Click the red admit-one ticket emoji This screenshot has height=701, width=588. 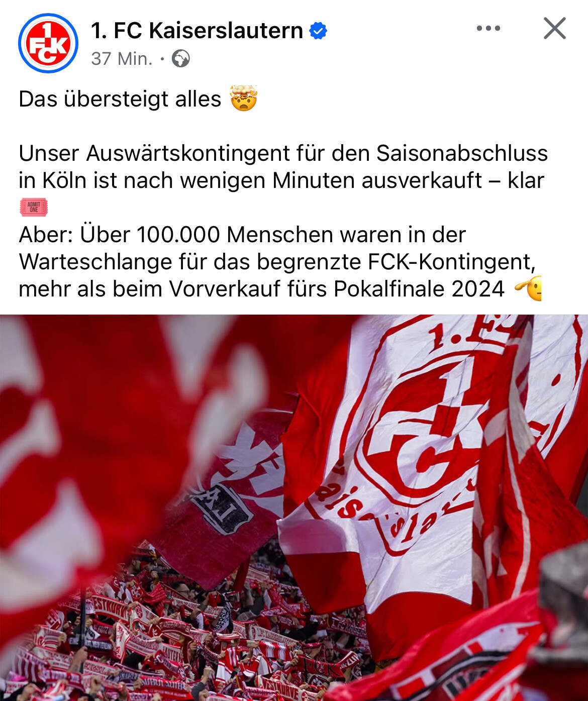tap(34, 207)
